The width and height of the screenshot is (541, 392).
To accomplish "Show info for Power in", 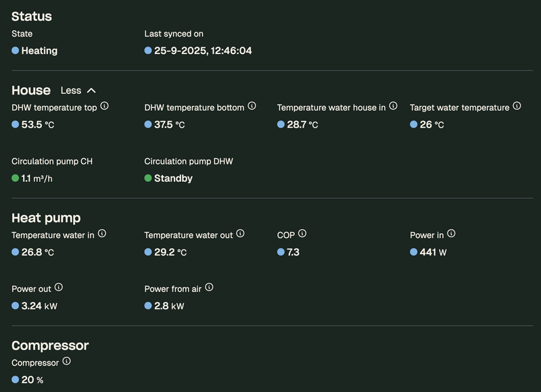I will (452, 234).
